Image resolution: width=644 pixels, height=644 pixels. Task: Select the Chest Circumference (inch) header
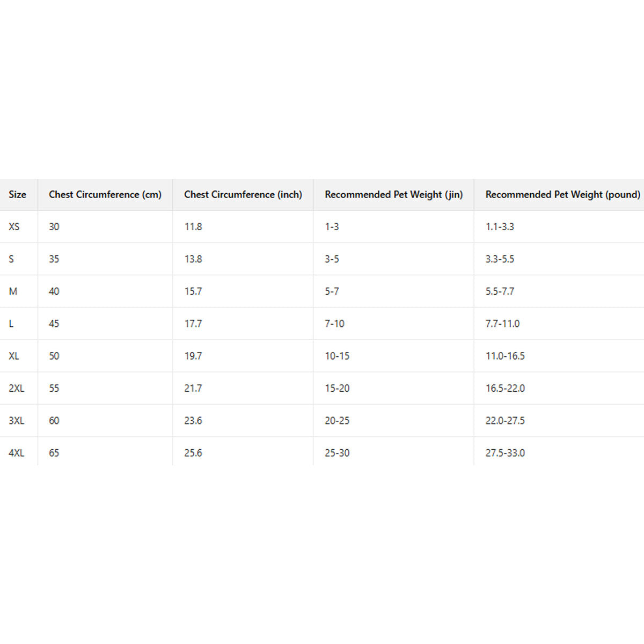[x=243, y=195]
